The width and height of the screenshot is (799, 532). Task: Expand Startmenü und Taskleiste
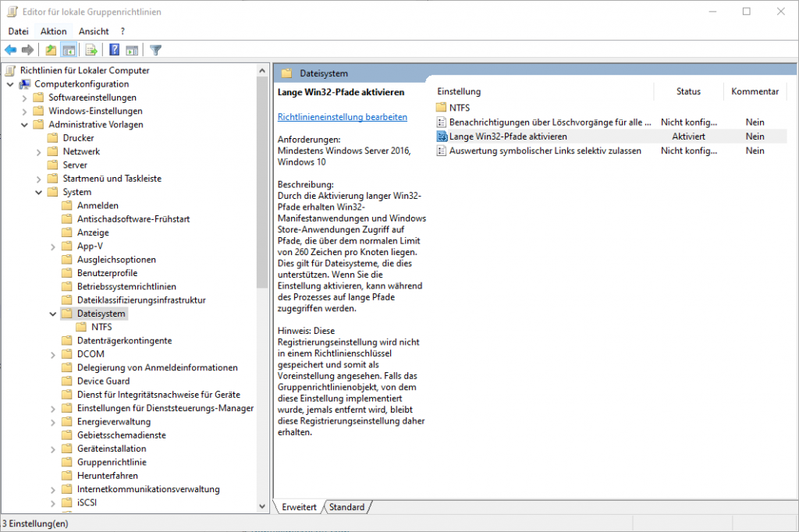click(39, 179)
